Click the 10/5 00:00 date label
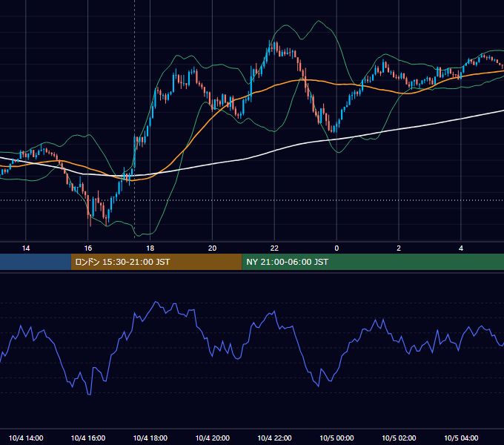The height and width of the screenshot is (445, 504). click(336, 438)
